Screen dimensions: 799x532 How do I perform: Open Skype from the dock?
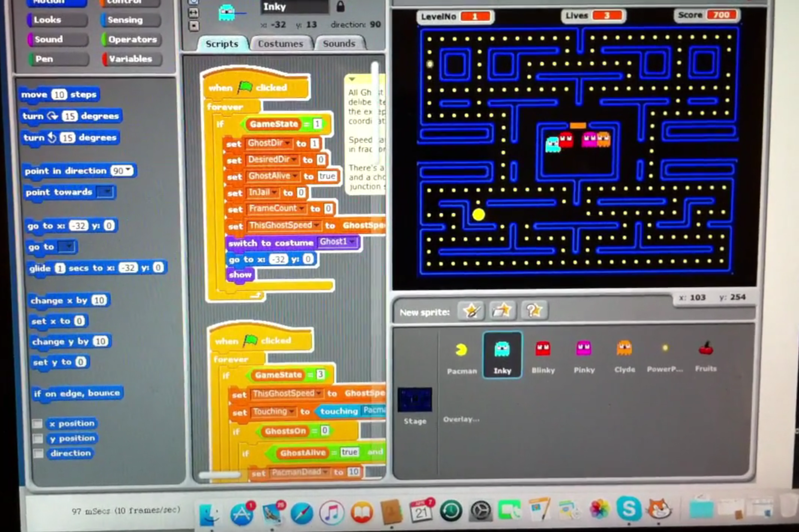click(628, 509)
